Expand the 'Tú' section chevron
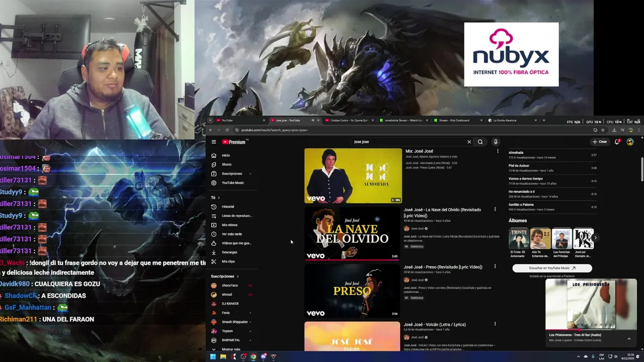 219,198
